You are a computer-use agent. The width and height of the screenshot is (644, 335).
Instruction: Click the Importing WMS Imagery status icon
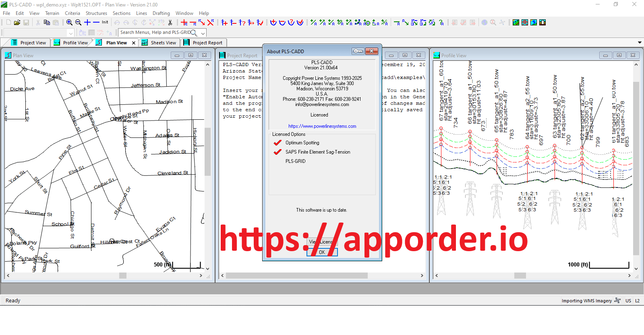coord(617,300)
